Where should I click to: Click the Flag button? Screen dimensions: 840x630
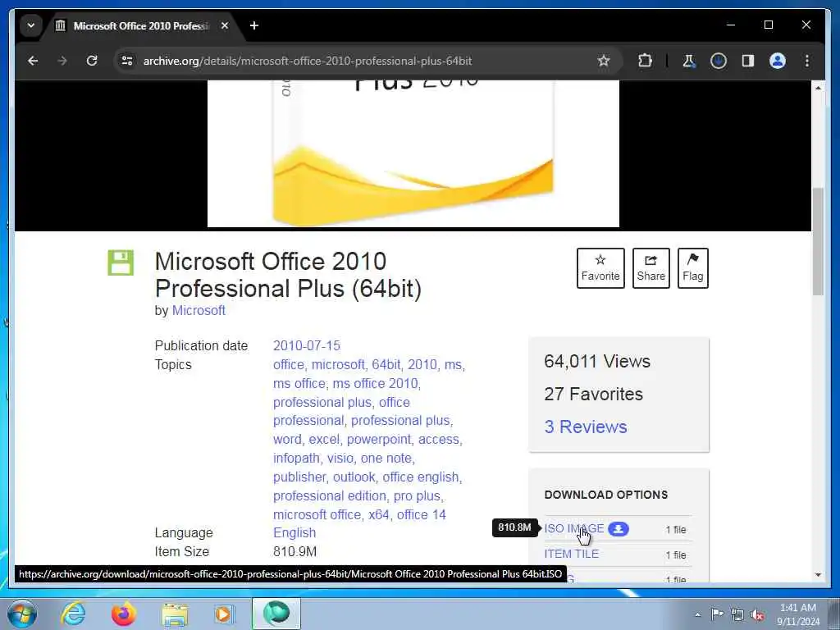coord(692,268)
